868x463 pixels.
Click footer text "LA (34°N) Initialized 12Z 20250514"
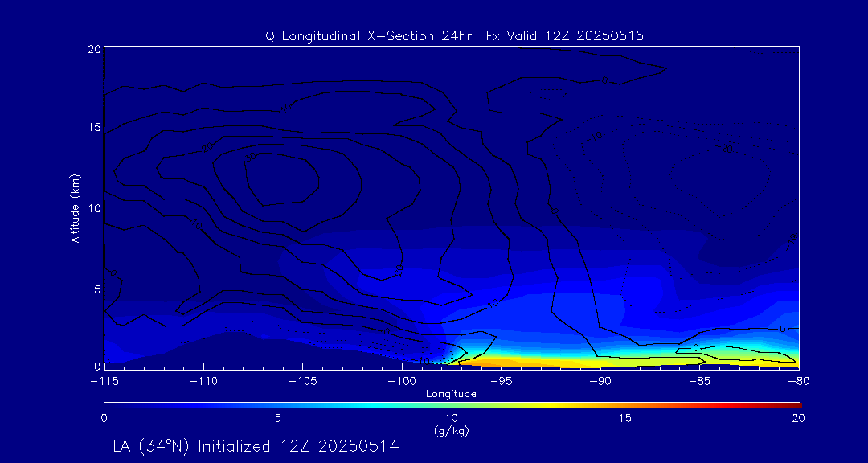tap(256, 446)
